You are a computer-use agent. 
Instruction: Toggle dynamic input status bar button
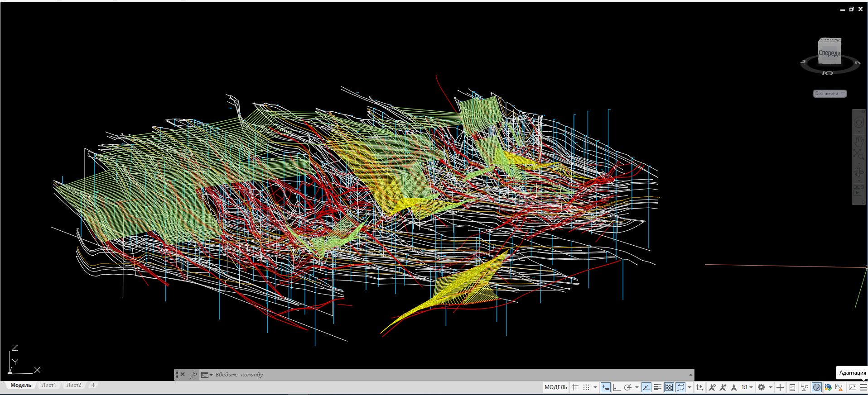coord(606,387)
